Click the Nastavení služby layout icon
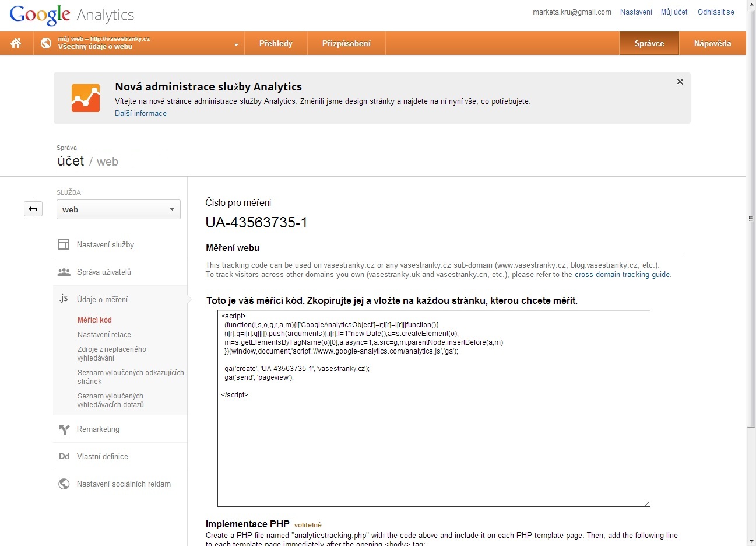This screenshot has height=546, width=756. [64, 244]
